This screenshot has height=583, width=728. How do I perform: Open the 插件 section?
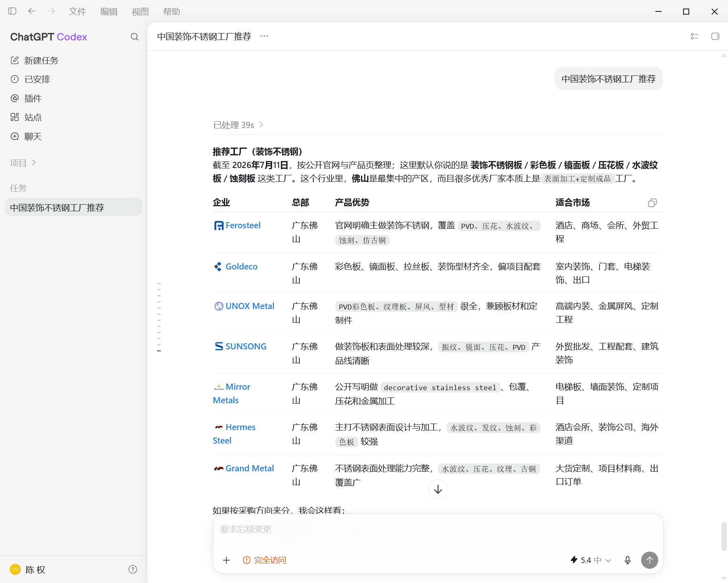[x=73, y=98]
